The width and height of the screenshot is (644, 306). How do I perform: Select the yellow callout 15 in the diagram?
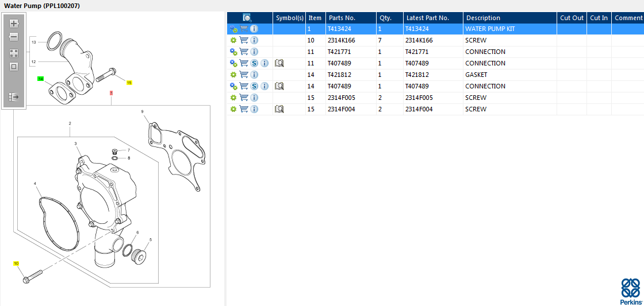click(x=129, y=83)
